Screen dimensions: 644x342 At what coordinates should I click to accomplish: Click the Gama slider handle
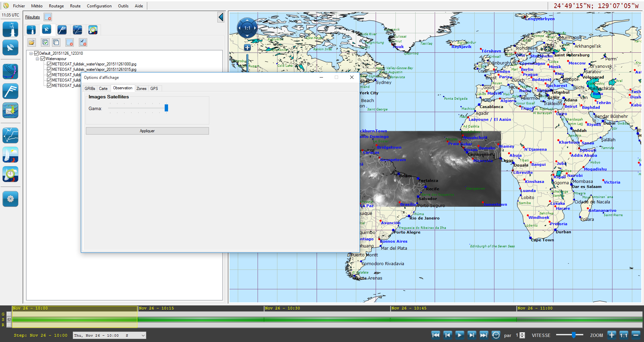click(166, 108)
